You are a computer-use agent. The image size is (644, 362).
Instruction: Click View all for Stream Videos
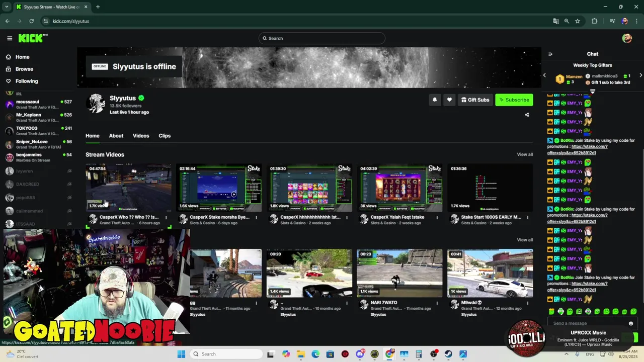[525, 154]
